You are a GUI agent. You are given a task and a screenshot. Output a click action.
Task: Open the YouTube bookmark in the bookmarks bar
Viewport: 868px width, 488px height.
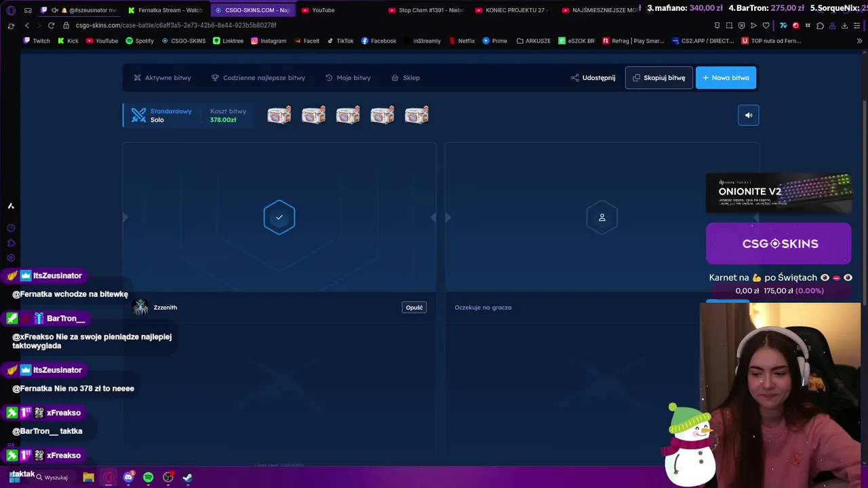coord(102,41)
